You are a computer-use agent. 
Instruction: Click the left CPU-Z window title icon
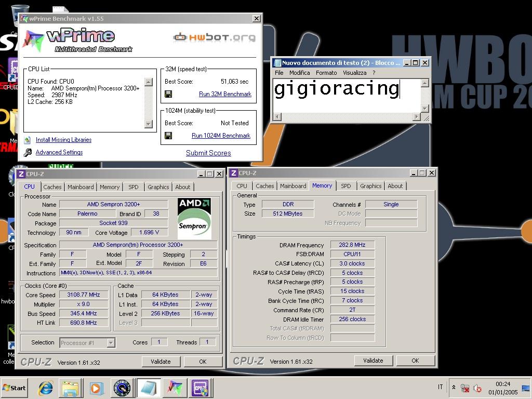pos(21,174)
